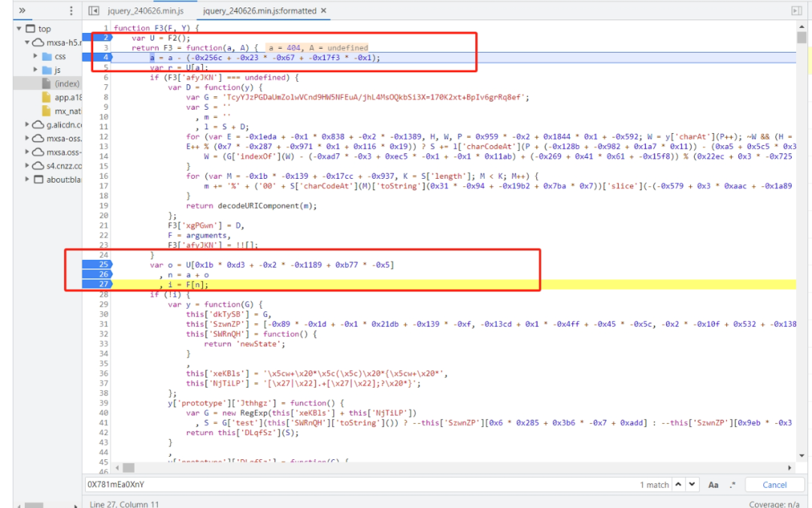Click decodeURIComponent(m) on line 19

pyautogui.click(x=267, y=206)
